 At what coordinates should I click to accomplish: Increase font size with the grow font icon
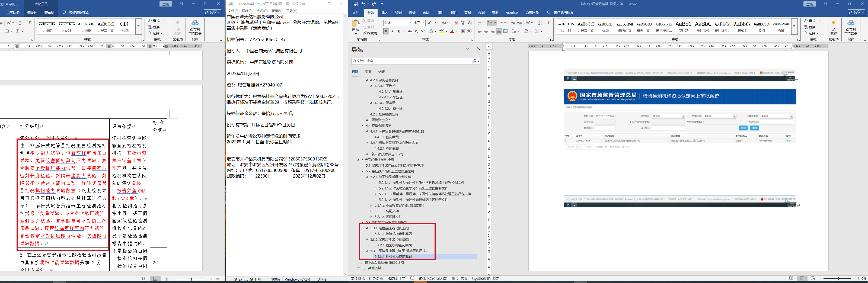(x=429, y=23)
